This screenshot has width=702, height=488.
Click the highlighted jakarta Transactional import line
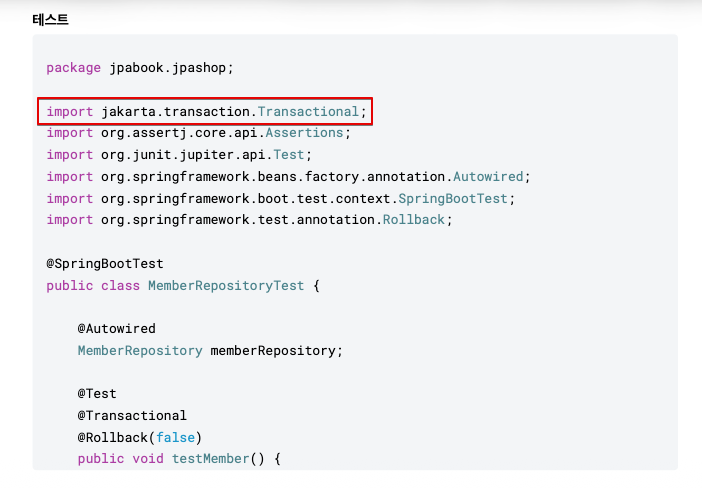pyautogui.click(x=205, y=112)
